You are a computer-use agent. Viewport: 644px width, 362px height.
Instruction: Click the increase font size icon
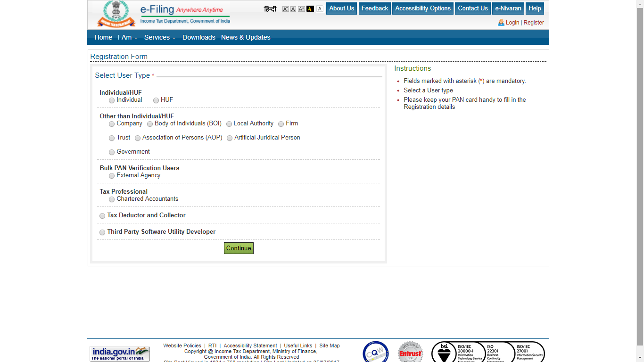301,8
